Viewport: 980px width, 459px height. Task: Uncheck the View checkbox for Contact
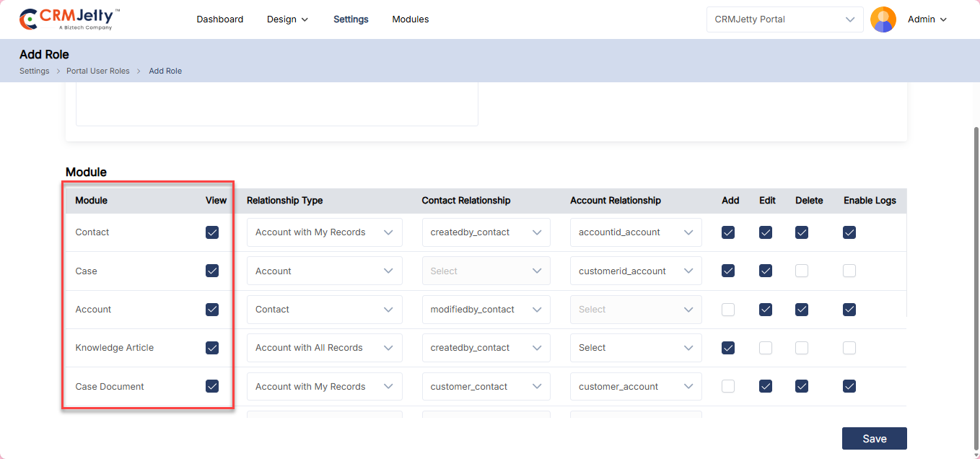(x=212, y=232)
